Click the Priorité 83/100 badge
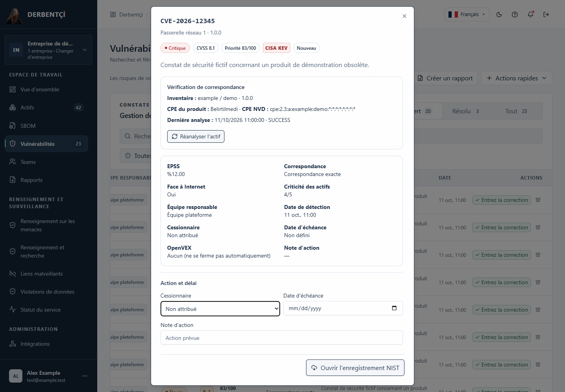Viewport: 565px width, 392px height. pos(240,48)
